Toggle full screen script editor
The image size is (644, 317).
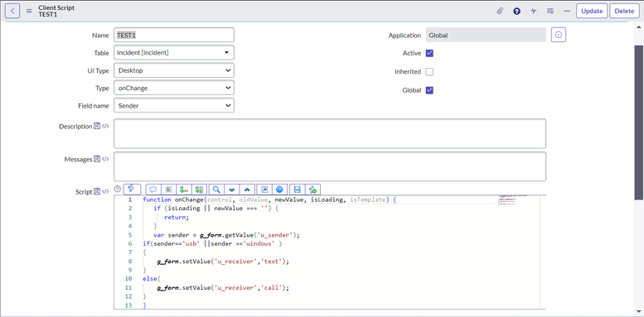[x=264, y=190]
